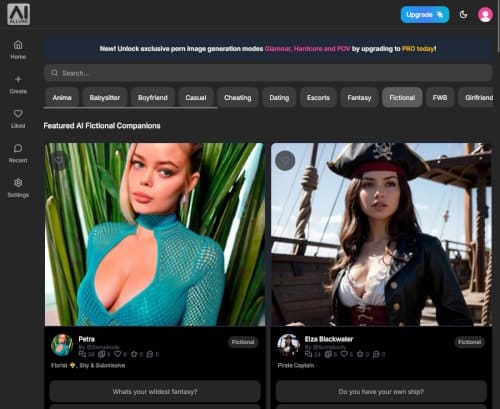Viewport: 500px width, 409px height.
Task: Toggle dark mode with the moon icon
Action: [x=463, y=15]
